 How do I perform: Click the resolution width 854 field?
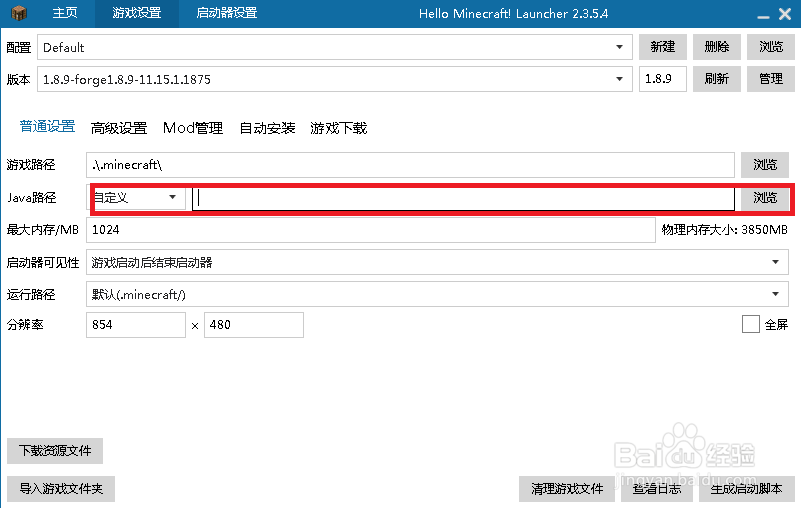pos(136,325)
